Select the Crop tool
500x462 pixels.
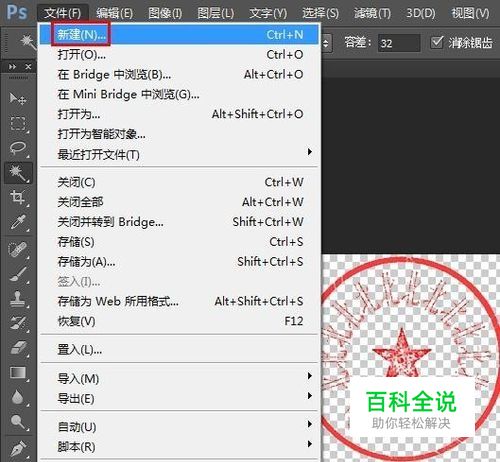(x=18, y=197)
